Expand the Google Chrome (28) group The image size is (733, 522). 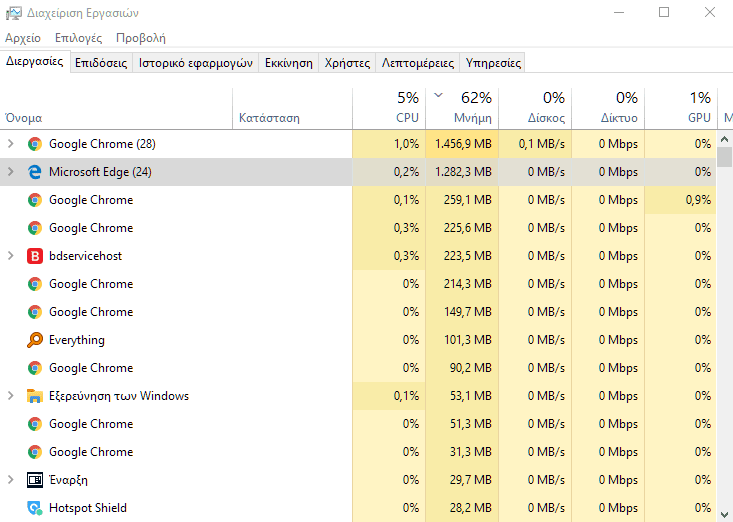pyautogui.click(x=10, y=144)
